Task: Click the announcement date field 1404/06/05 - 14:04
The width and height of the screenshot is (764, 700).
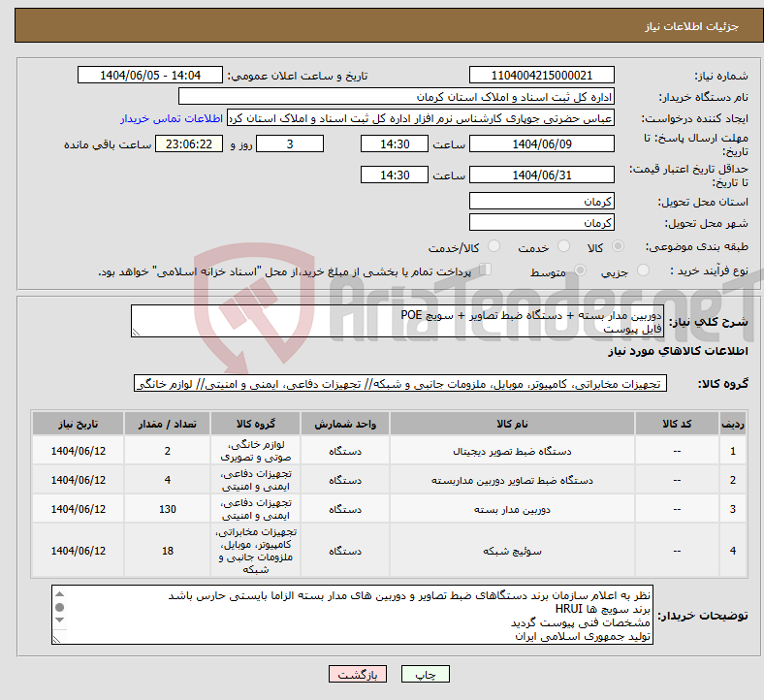Action: pyautogui.click(x=150, y=76)
